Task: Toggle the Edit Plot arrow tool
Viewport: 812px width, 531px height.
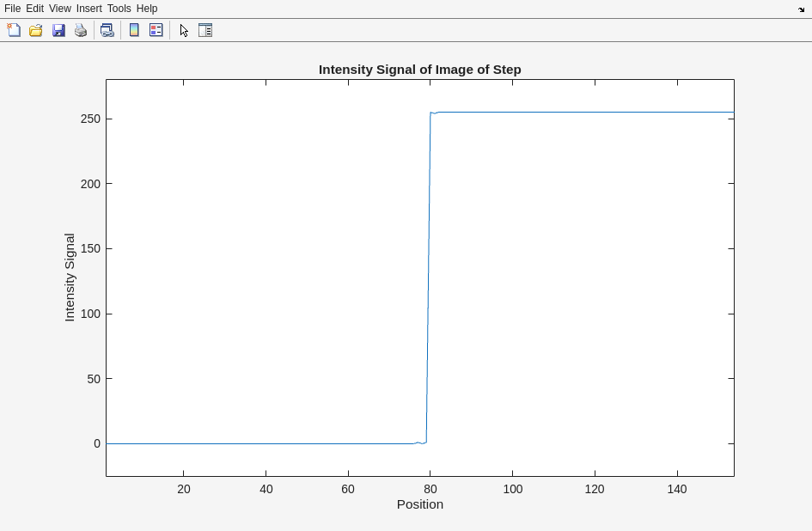Action: [184, 30]
